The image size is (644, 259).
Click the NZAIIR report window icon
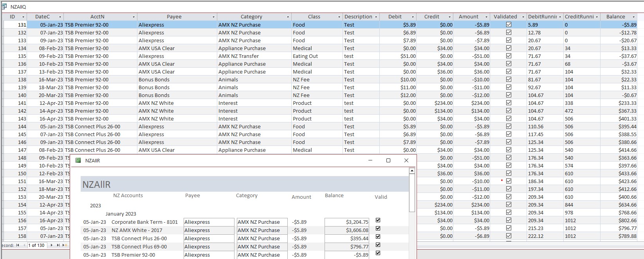(x=78, y=160)
